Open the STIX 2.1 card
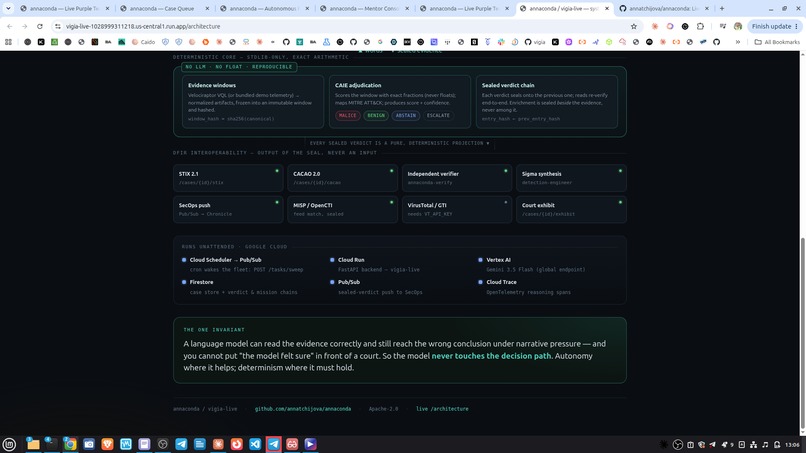Viewport: 806px width, 453px height. point(228,178)
